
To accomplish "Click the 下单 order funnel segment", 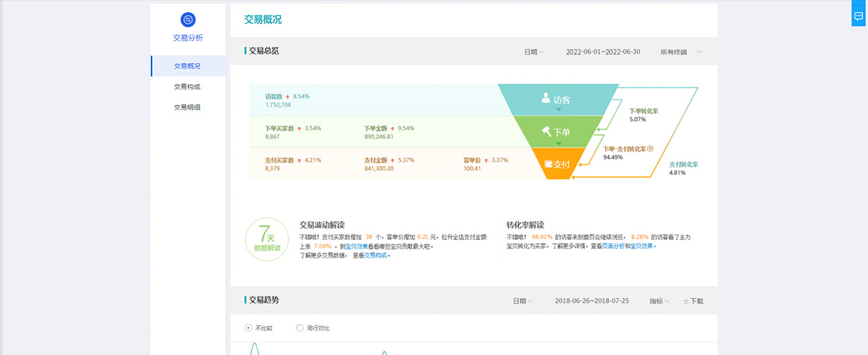I will pos(557,132).
